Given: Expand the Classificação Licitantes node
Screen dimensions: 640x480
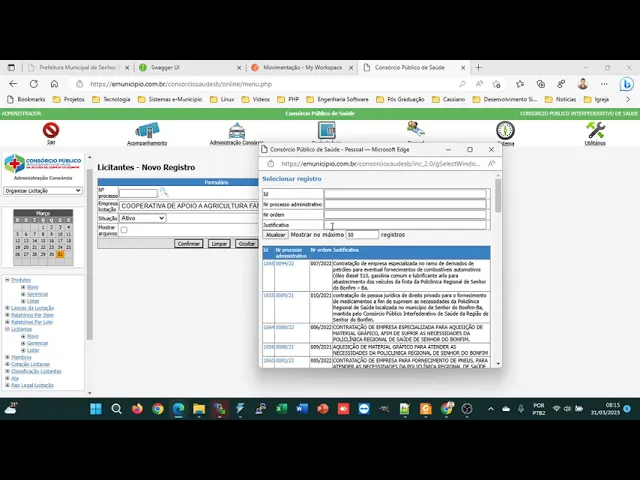Looking at the screenshot, I should [7, 371].
